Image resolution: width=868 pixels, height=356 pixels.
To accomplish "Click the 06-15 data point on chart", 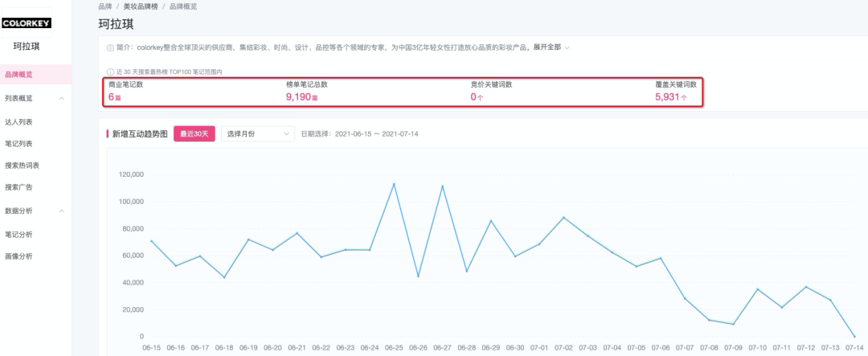I will [151, 241].
